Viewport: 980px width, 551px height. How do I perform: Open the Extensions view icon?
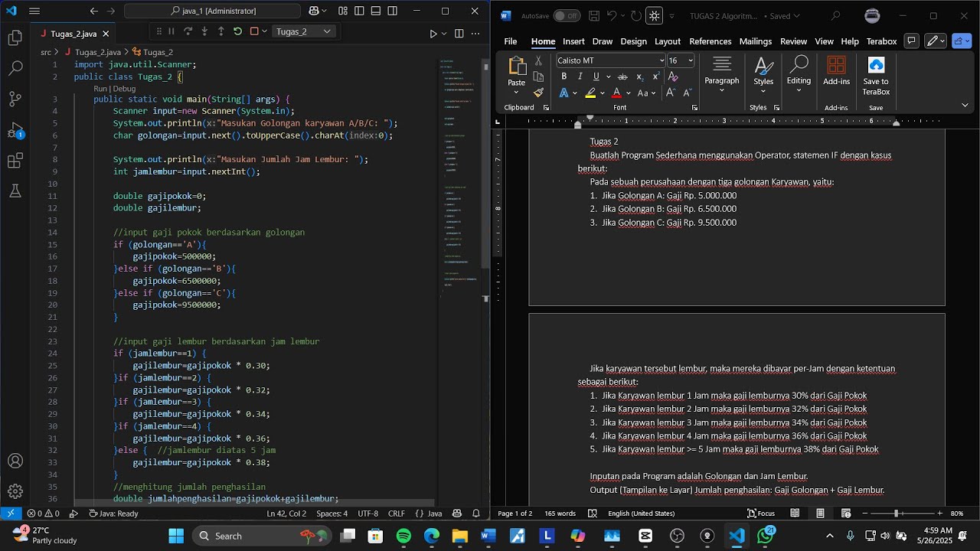tap(15, 161)
